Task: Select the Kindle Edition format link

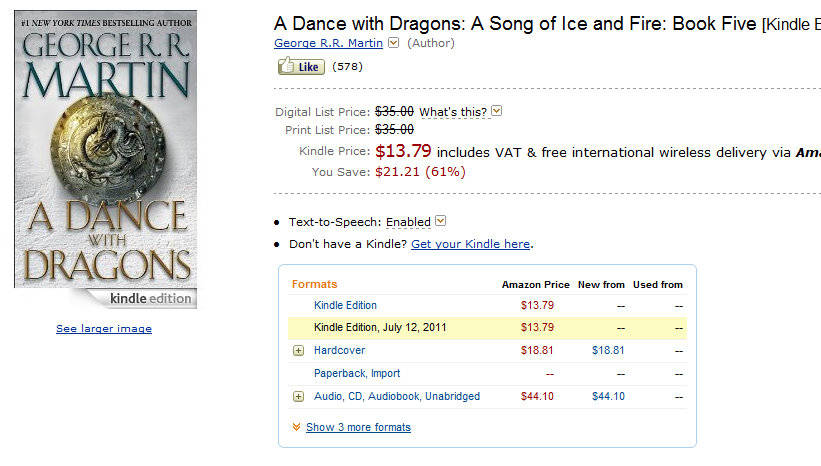Action: [x=345, y=305]
